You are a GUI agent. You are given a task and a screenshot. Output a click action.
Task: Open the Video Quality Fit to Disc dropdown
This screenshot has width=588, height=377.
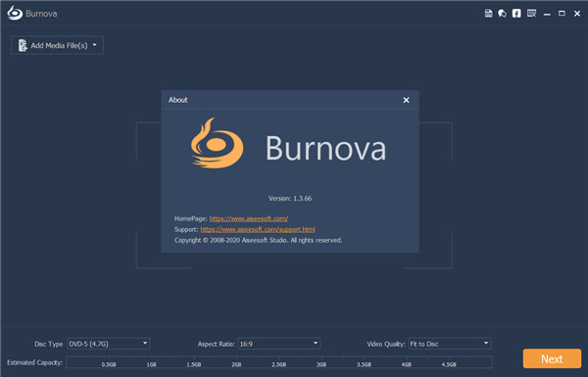click(x=450, y=344)
